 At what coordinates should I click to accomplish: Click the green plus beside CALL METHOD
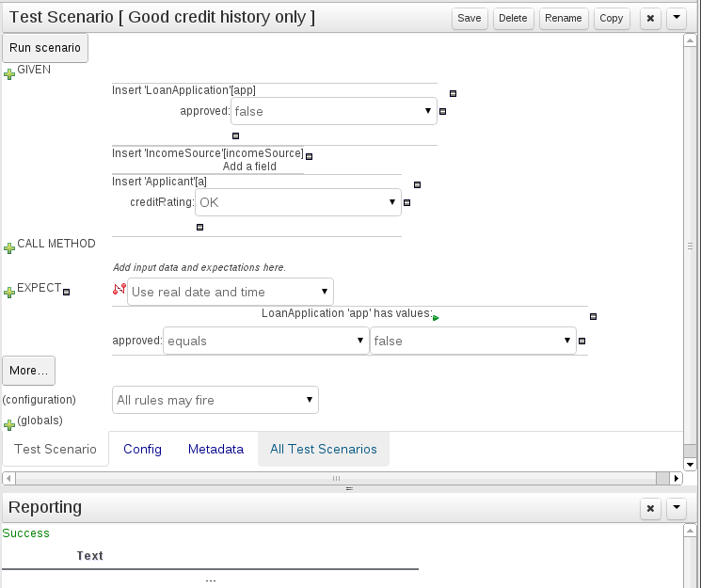coord(10,247)
